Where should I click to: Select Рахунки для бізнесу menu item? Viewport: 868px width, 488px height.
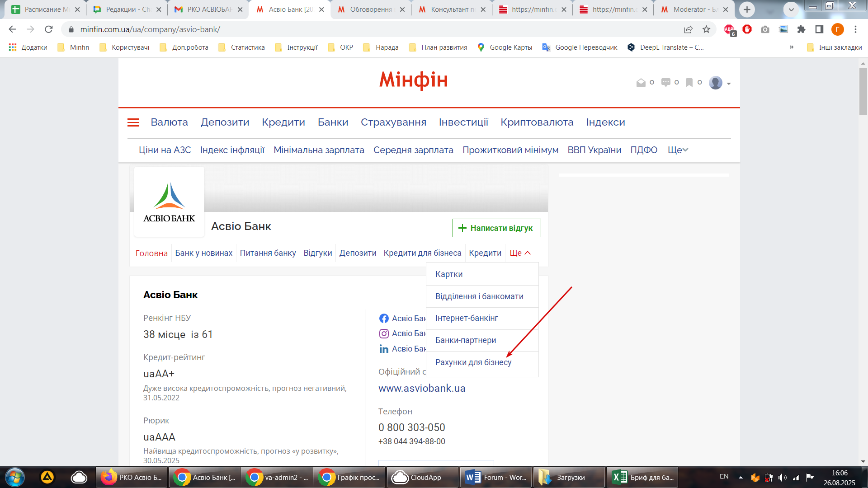(482, 362)
